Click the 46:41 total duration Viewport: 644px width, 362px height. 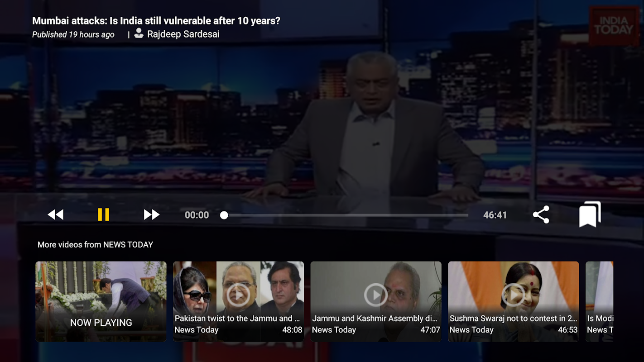point(495,215)
